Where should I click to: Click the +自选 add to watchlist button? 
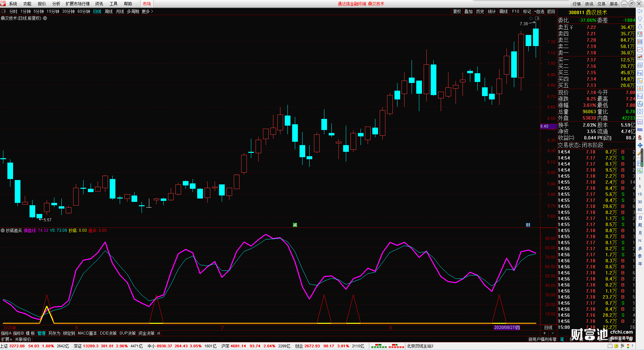point(539,11)
